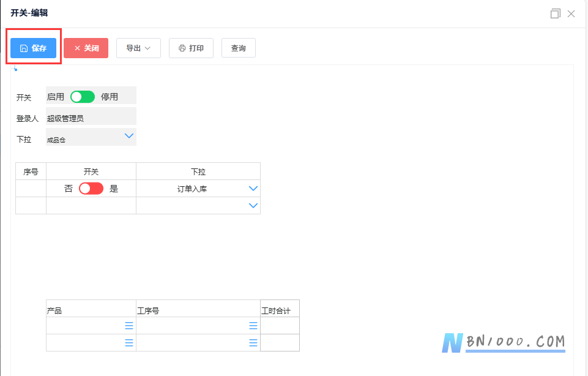This screenshot has width=588, height=376.
Task: Open the second-row 工序号 list icon
Action: click(253, 343)
